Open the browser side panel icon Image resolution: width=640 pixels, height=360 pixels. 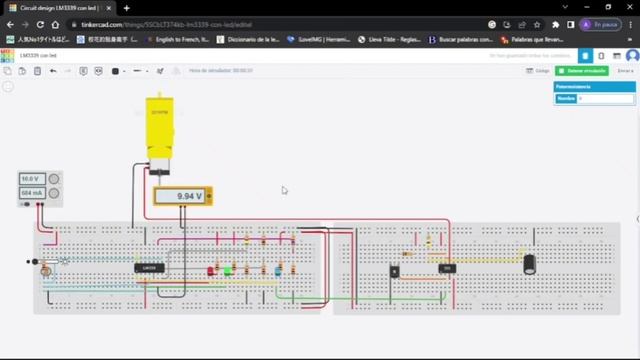coord(571,25)
